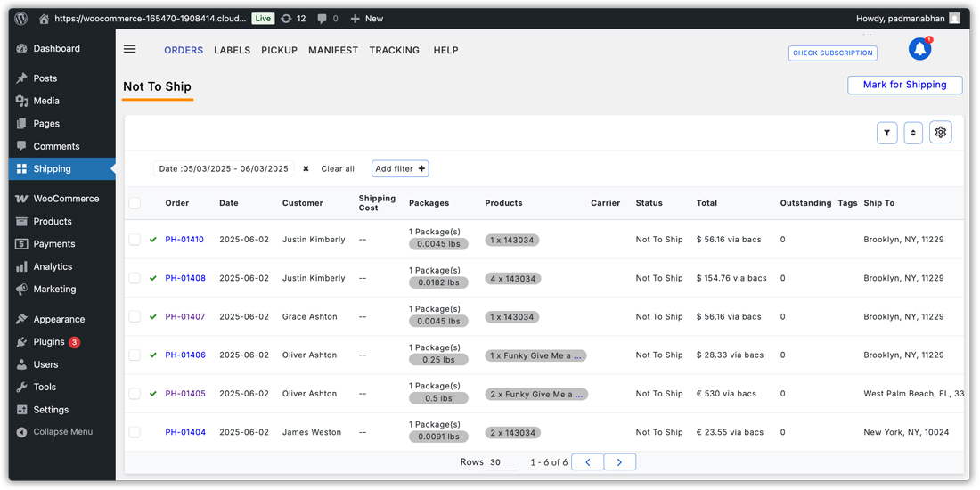This screenshot has width=980, height=490.
Task: Open Products in the sidebar
Action: [x=61, y=221]
